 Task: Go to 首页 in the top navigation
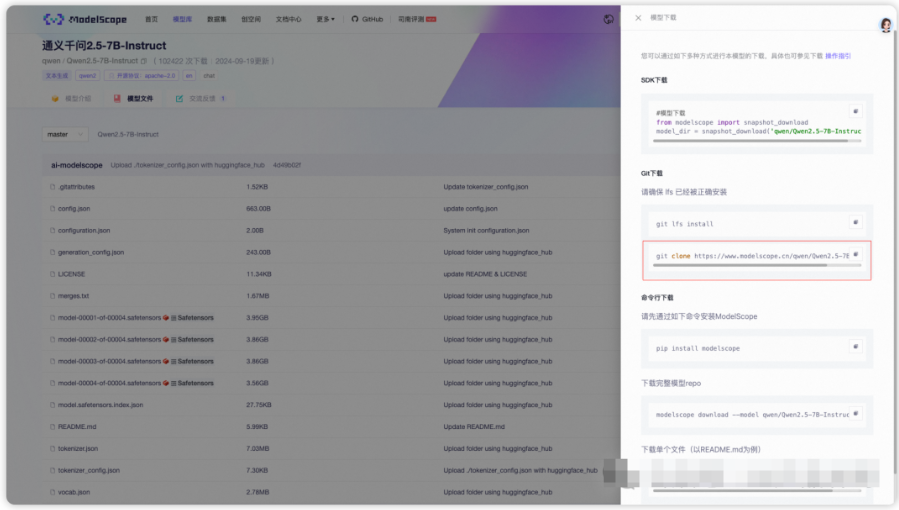(151, 19)
